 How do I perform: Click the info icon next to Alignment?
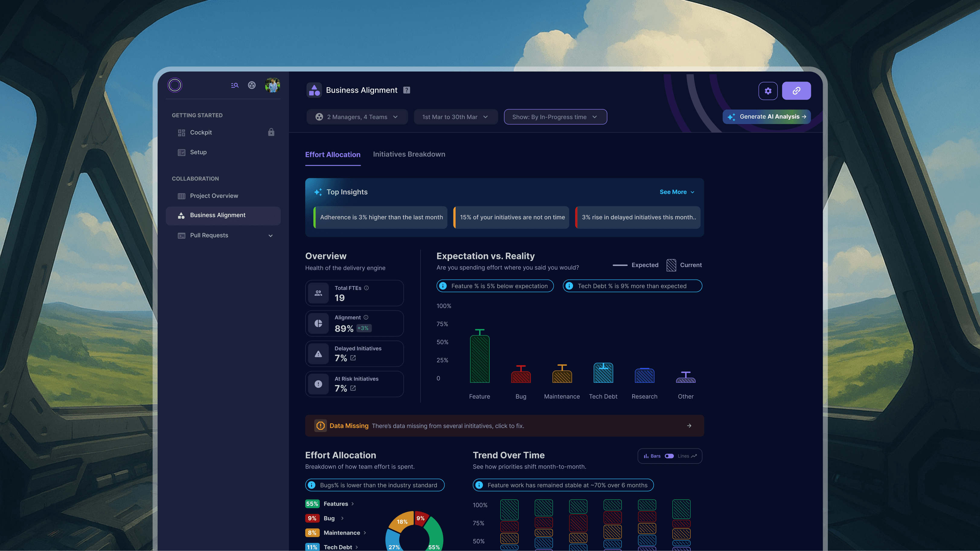click(x=366, y=317)
